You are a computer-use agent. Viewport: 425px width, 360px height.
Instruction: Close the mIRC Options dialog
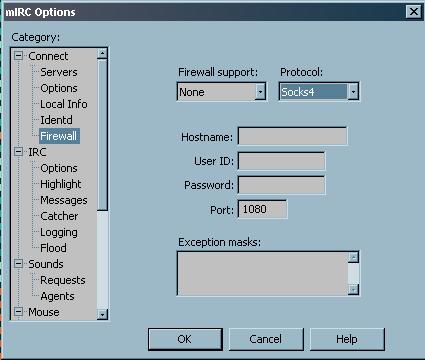click(x=414, y=11)
